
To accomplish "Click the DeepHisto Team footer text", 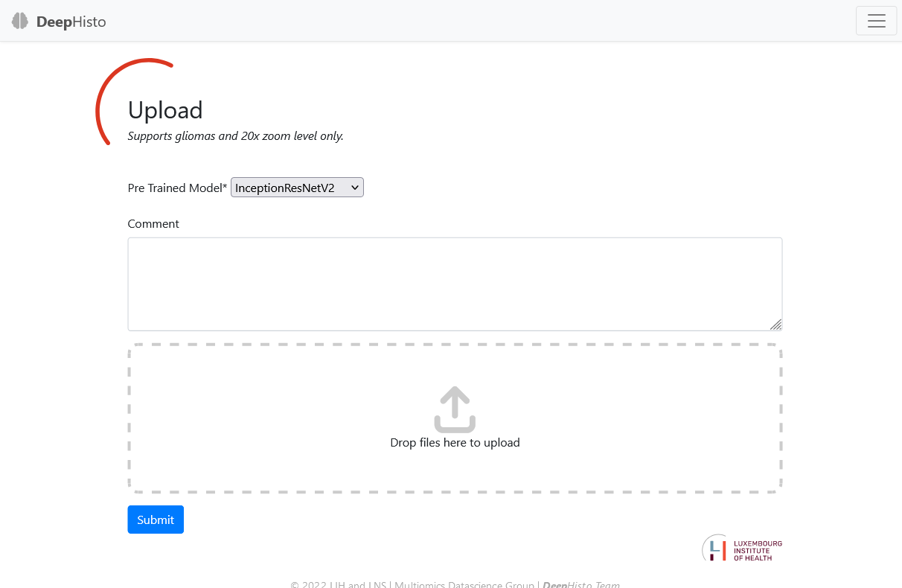I will tap(581, 585).
